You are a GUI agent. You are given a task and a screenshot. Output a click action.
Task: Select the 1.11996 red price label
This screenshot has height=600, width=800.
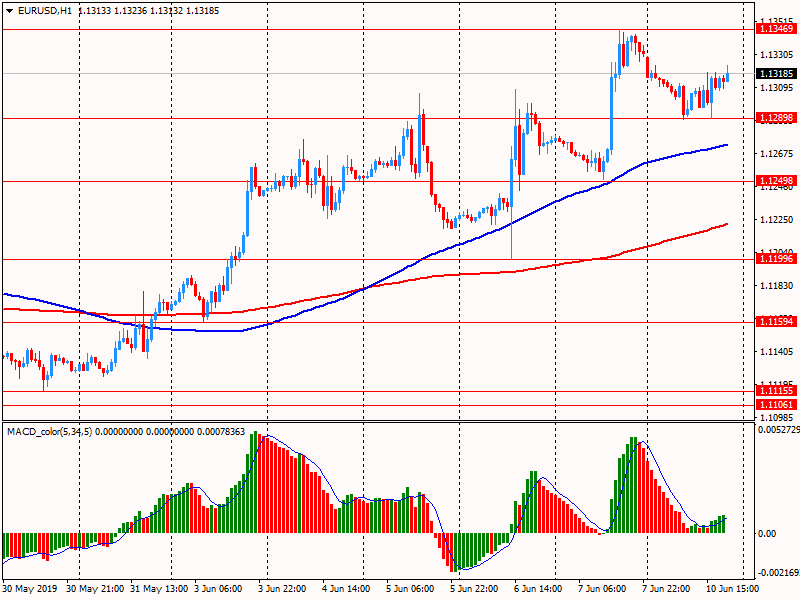point(777,259)
